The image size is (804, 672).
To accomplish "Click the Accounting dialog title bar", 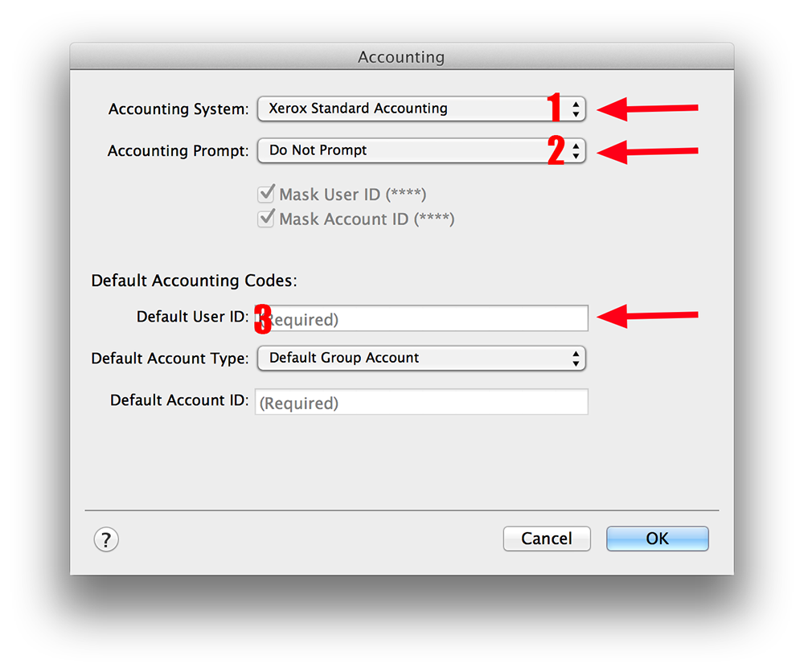I will pyautogui.click(x=401, y=57).
